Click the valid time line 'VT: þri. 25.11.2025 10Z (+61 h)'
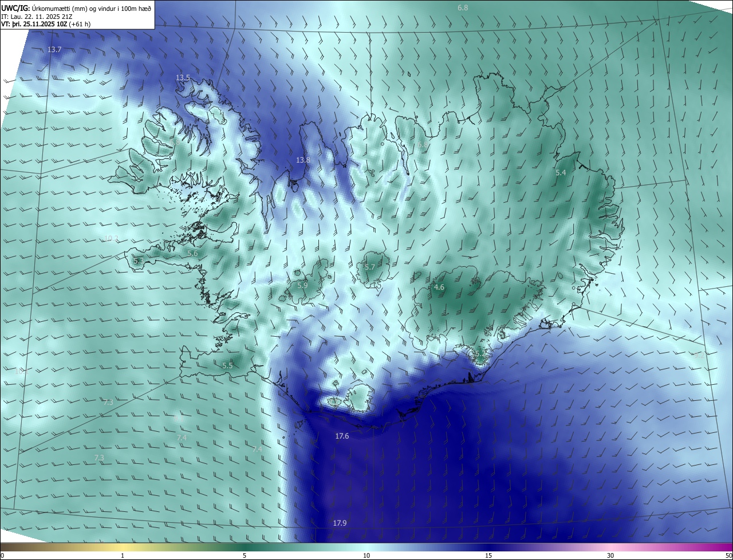This screenshot has height=560, width=733. 46,24
